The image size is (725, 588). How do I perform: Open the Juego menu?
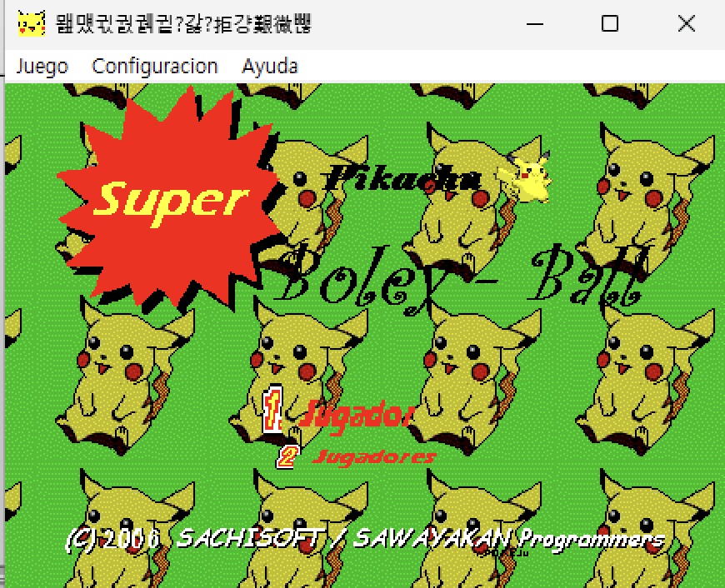pos(42,67)
